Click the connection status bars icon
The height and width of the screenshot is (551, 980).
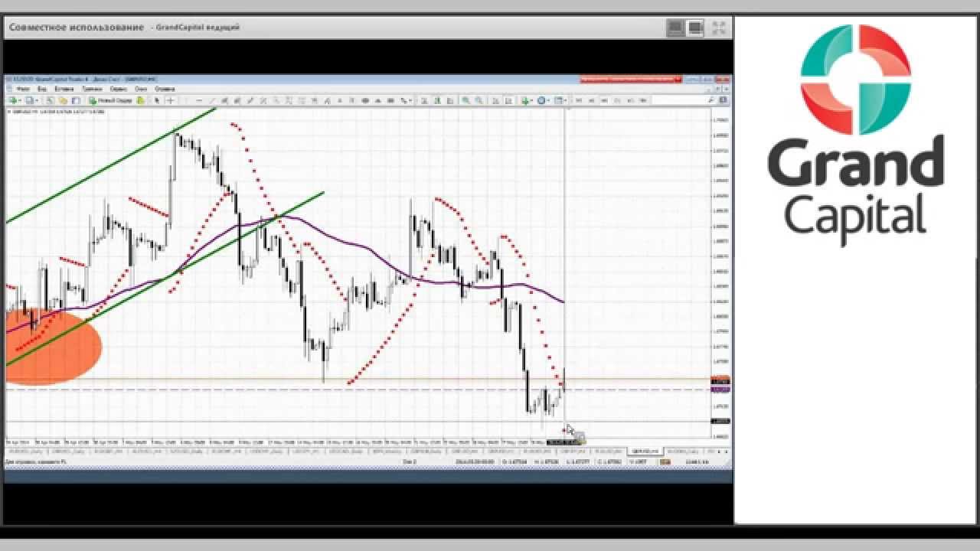pyautogui.click(x=665, y=461)
